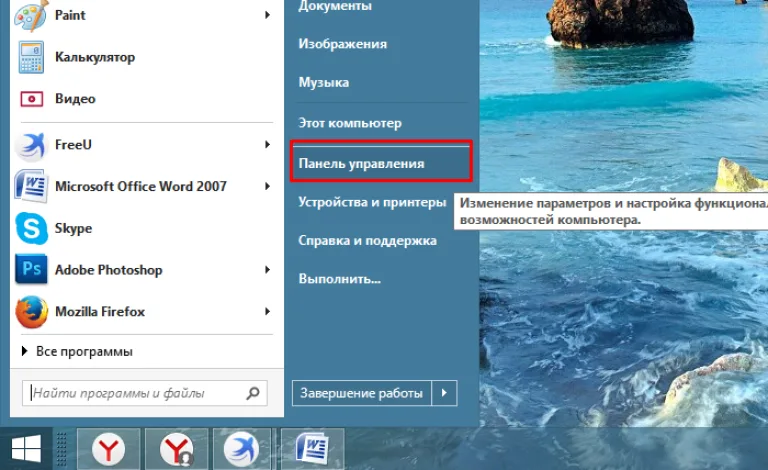Select the Skype entry text
Image resolution: width=768 pixels, height=470 pixels.
point(73,229)
